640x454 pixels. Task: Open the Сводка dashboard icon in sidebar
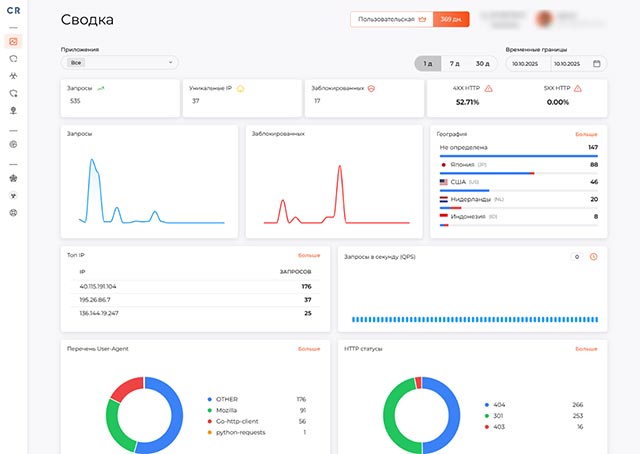13,42
